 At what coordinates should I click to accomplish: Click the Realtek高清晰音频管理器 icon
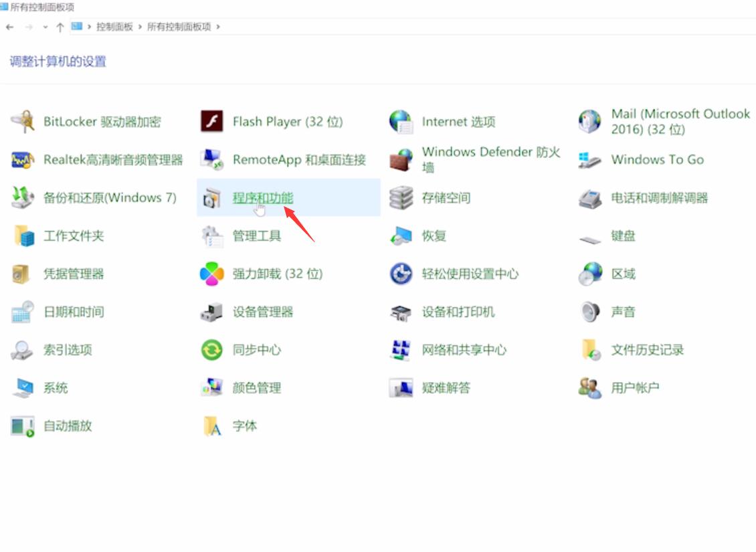pyautogui.click(x=22, y=159)
